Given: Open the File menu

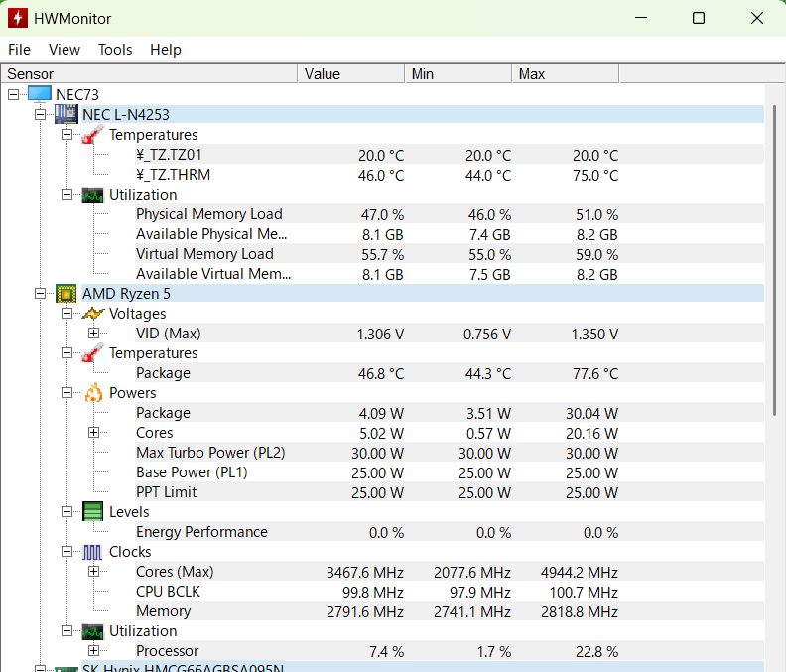Looking at the screenshot, I should [19, 50].
